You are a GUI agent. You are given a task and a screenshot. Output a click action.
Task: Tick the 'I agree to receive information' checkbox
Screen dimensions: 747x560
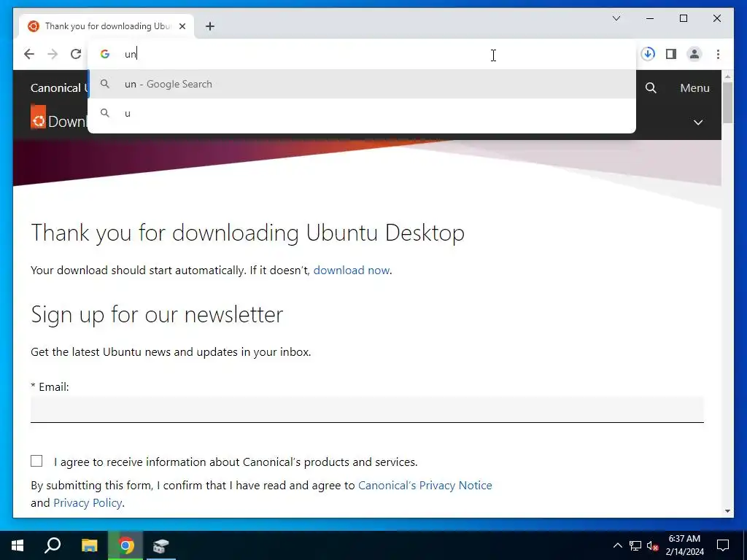tap(36, 461)
